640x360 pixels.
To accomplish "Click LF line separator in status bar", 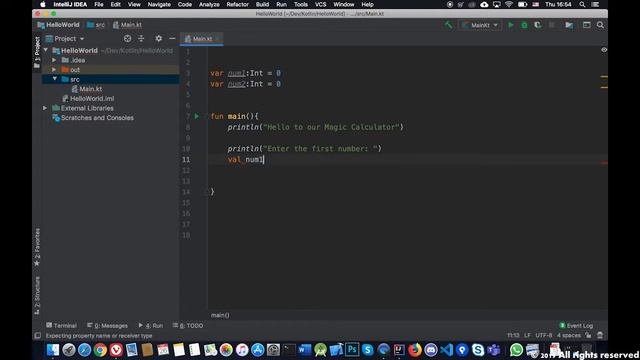I will [527, 335].
